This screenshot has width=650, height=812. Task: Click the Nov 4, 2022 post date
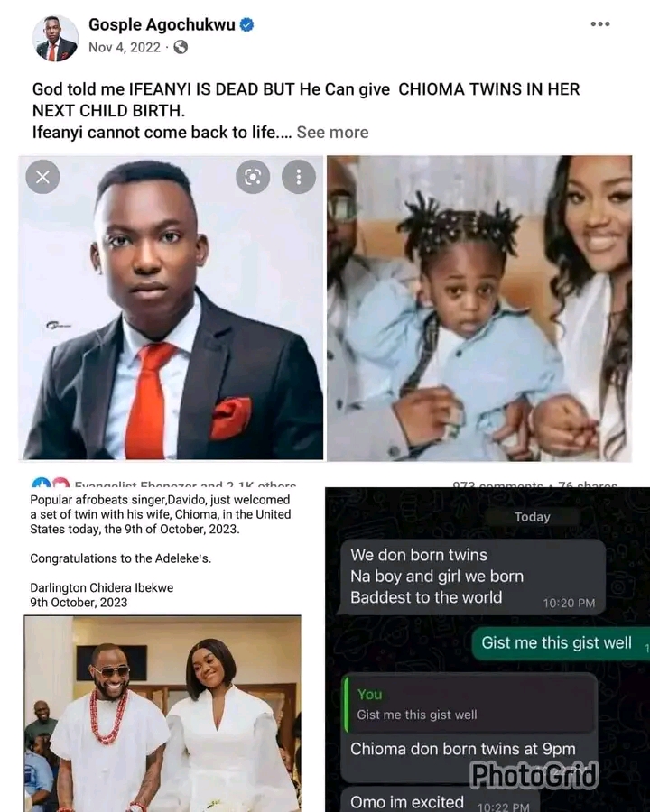pos(125,47)
